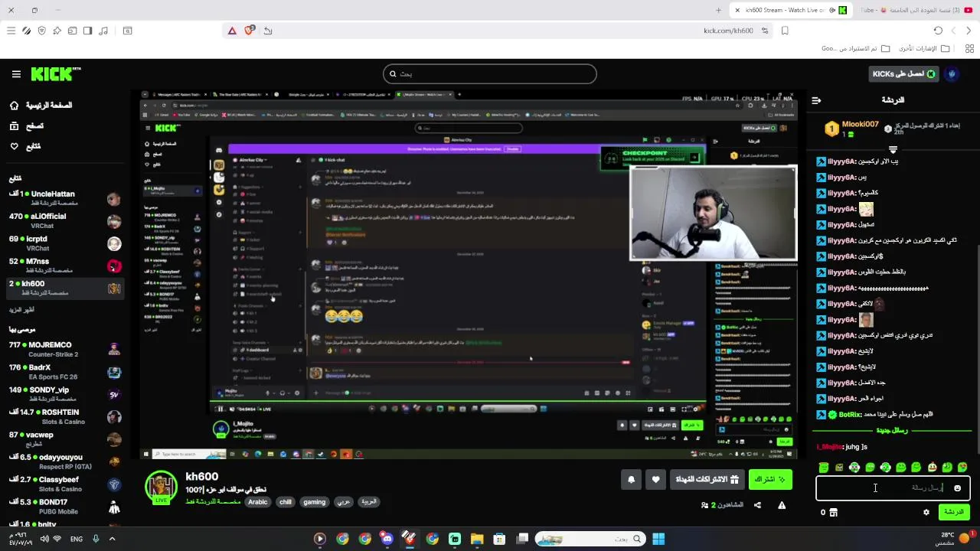Open Discord from taskbar

click(387, 539)
